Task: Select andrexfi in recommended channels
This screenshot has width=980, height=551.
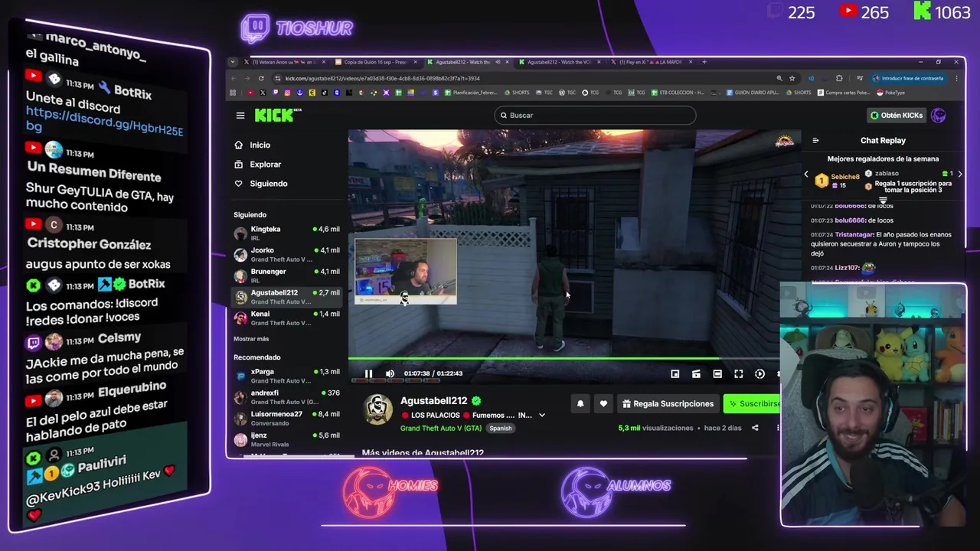Action: tap(287, 397)
